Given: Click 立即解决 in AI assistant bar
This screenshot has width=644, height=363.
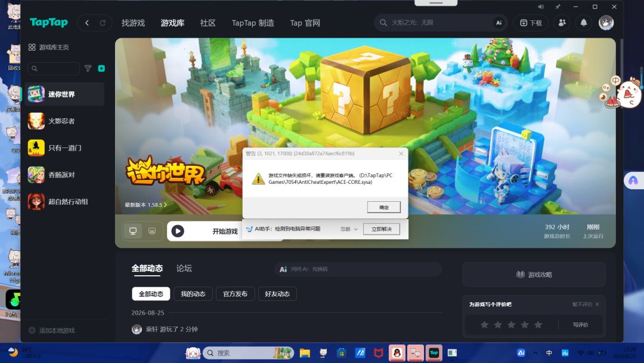Looking at the screenshot, I should tap(382, 229).
